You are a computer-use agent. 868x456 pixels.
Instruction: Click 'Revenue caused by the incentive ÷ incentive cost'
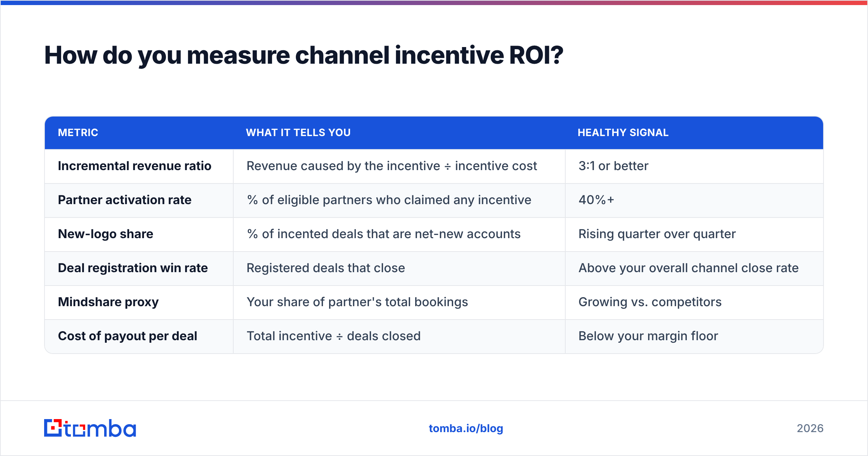[392, 166]
